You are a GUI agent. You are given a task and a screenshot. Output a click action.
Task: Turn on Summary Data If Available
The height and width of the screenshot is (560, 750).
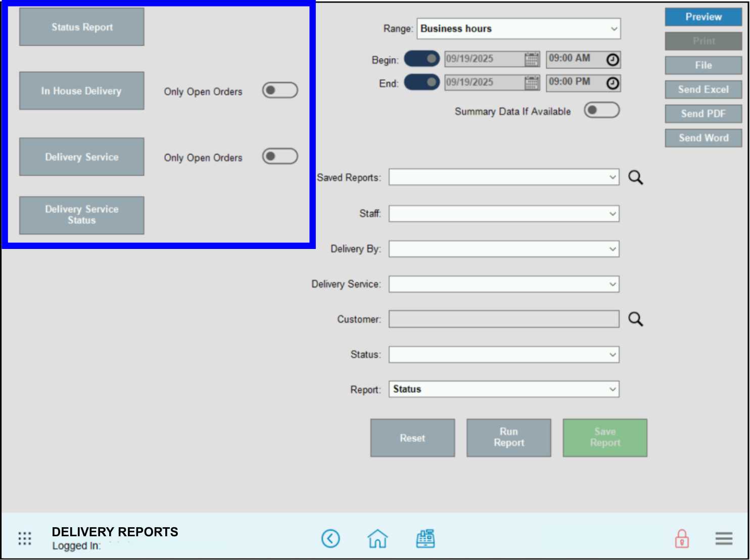click(x=601, y=110)
